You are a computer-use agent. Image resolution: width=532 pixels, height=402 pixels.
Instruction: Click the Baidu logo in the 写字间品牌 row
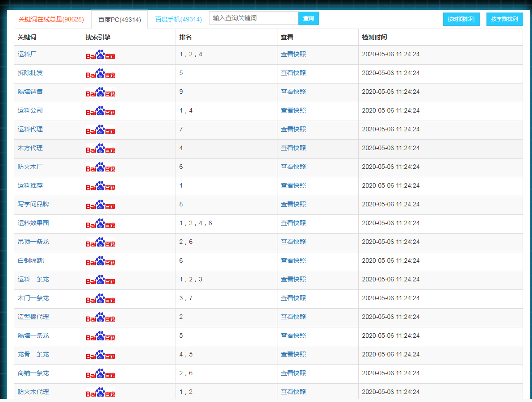pos(101,205)
